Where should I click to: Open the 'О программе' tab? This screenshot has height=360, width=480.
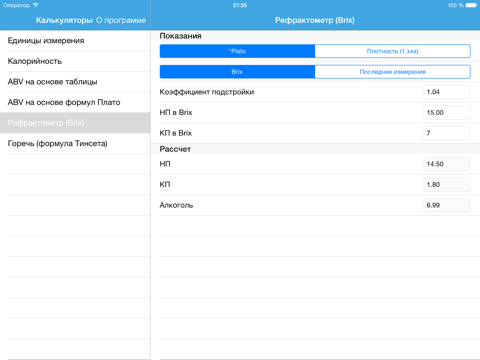[121, 20]
